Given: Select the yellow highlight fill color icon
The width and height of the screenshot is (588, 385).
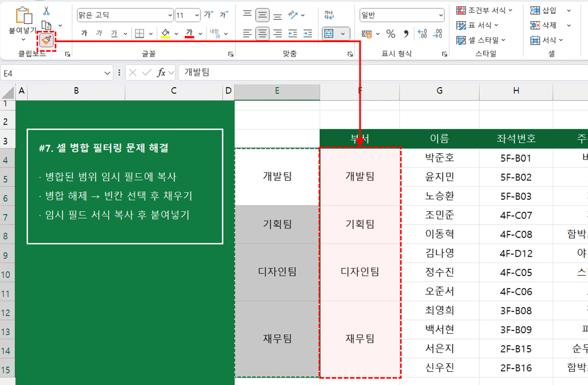Looking at the screenshot, I should click(x=165, y=32).
